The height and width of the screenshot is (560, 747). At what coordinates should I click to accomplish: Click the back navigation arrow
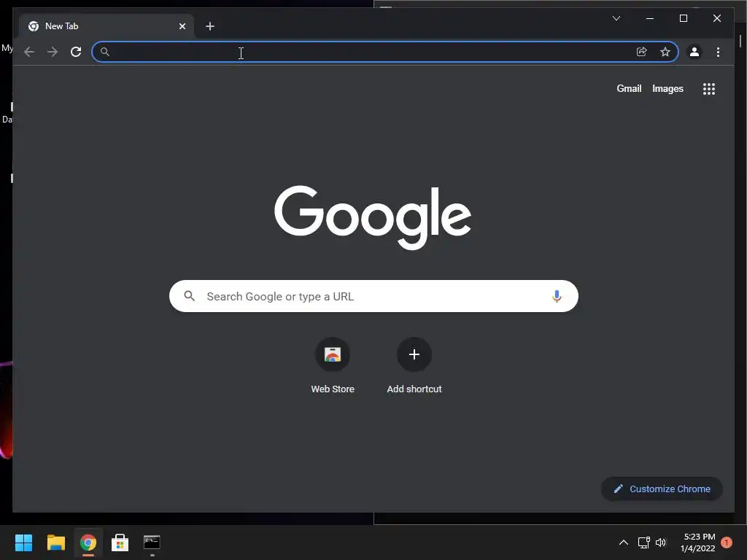tap(29, 52)
